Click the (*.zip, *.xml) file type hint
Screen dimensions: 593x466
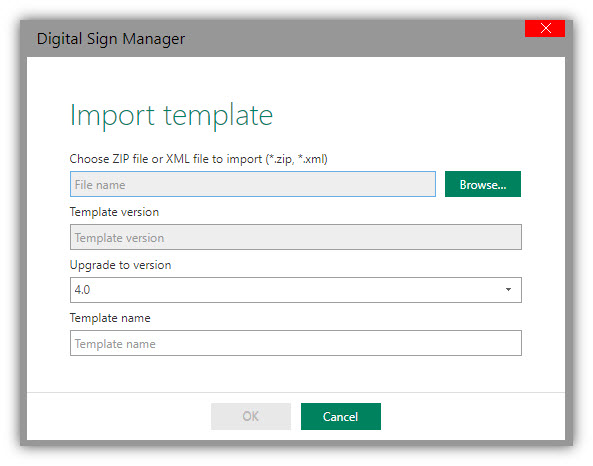pos(296,159)
